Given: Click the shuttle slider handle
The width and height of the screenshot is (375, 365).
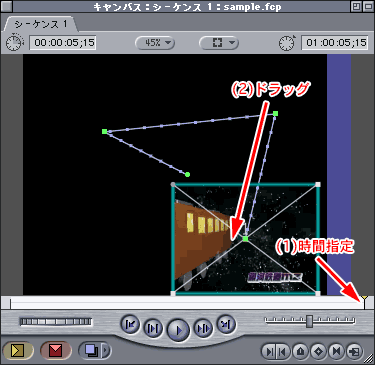Looking at the screenshot, I should 310,321.
